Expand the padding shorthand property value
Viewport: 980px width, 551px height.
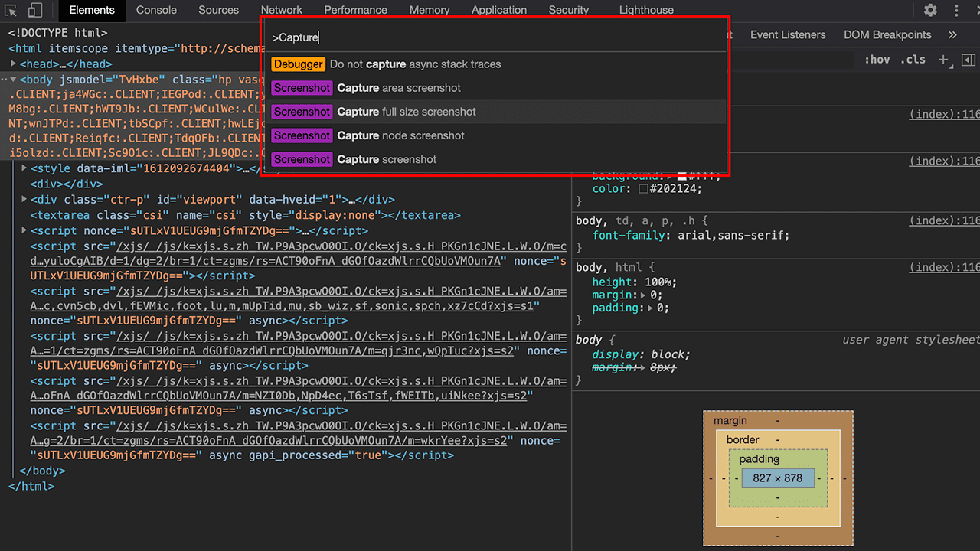click(651, 308)
